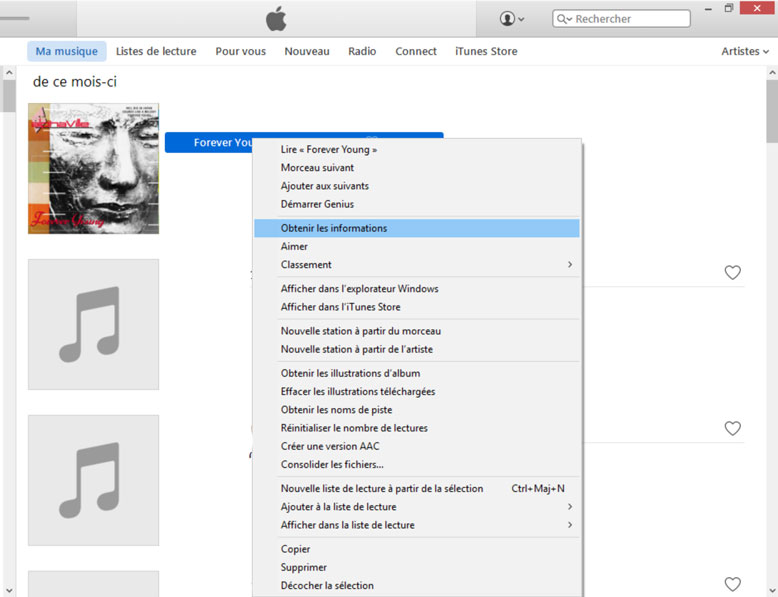
Task: Open the iTunes Store tab
Action: [486, 51]
